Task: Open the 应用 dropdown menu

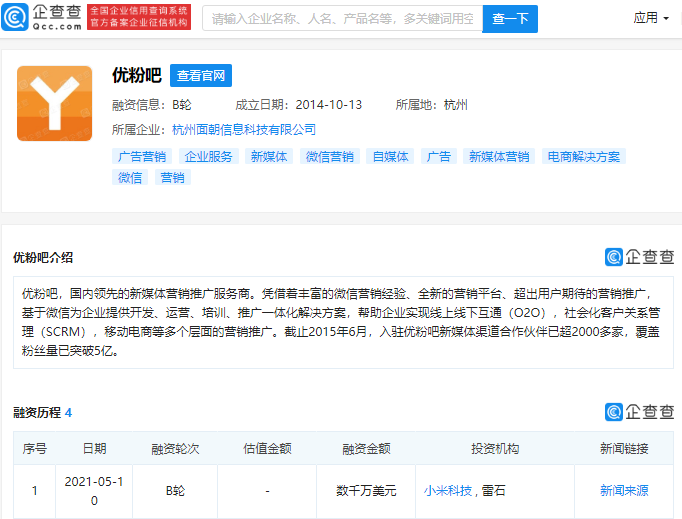Action: pos(651,18)
